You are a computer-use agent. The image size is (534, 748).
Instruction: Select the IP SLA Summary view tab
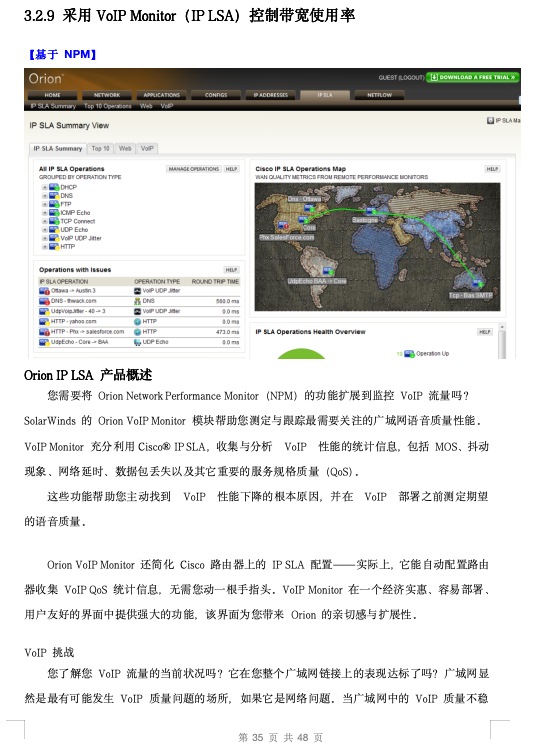tap(58, 148)
